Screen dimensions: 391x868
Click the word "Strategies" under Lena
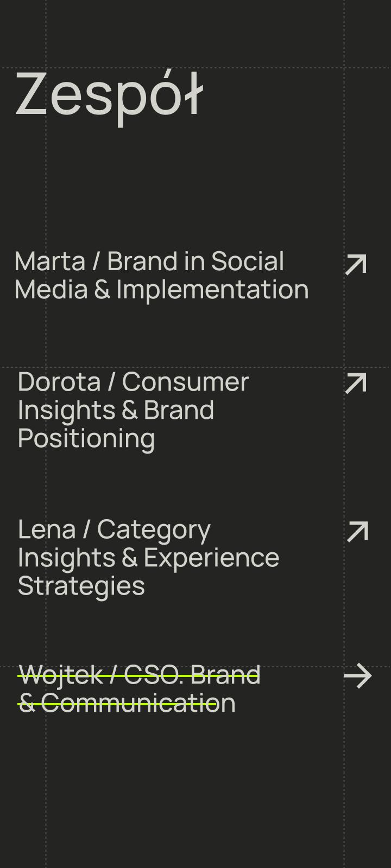click(x=81, y=586)
